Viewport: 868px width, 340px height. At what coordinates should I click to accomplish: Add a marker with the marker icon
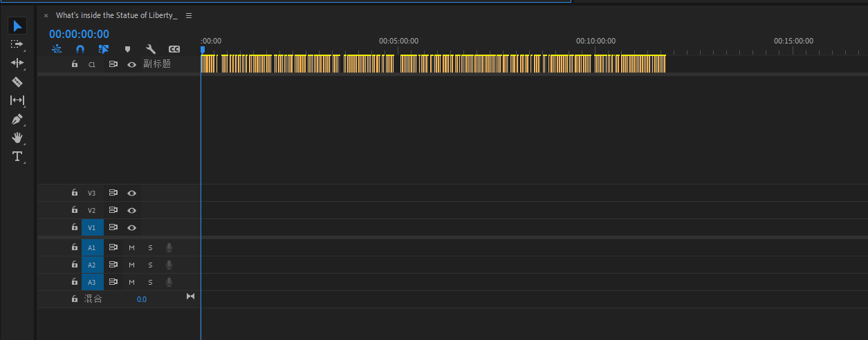(x=127, y=49)
